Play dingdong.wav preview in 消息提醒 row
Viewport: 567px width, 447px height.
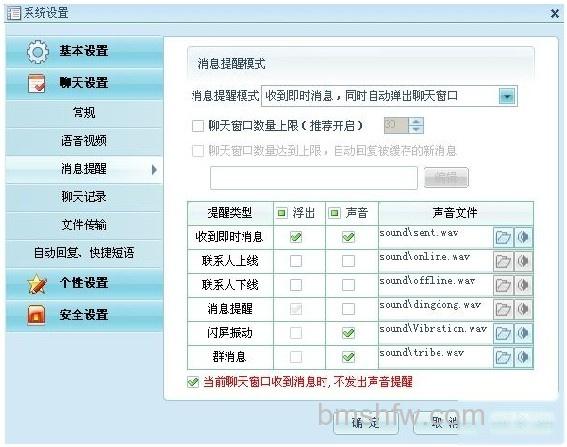tap(523, 309)
